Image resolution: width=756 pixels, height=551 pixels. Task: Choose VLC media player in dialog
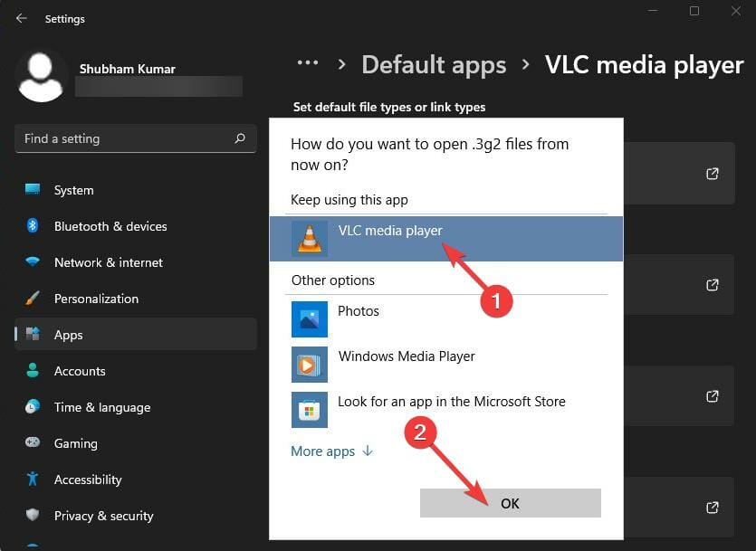tap(446, 239)
